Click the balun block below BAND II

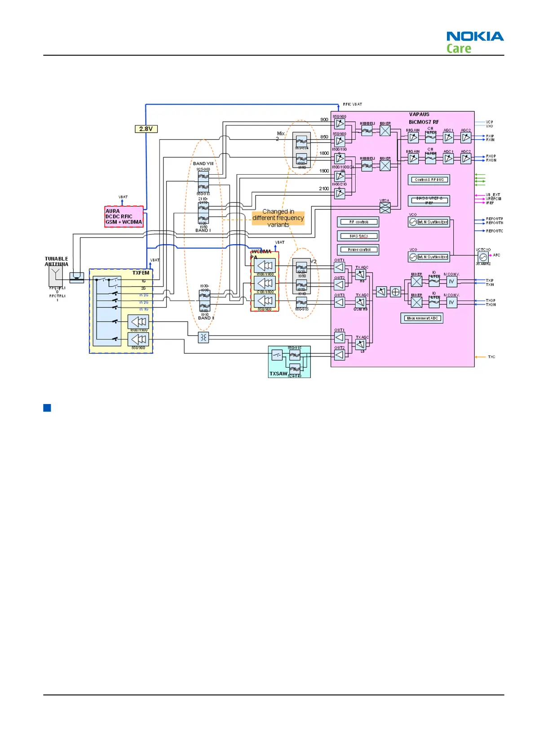coord(203,337)
